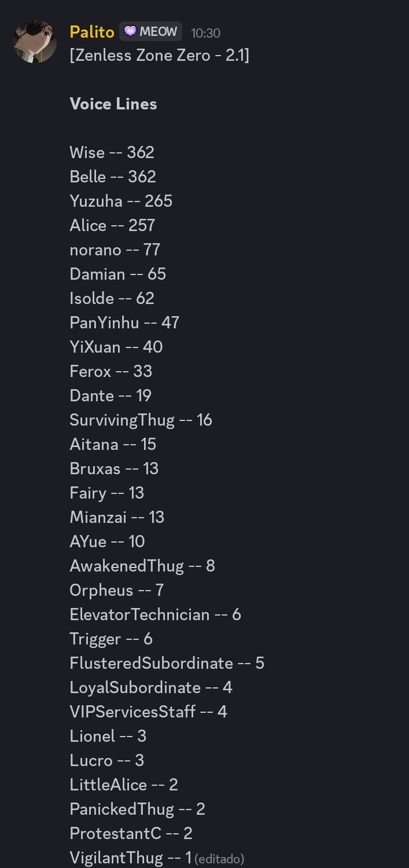Click the Voice Lines bold heading
The image size is (409, 868).
pyautogui.click(x=113, y=104)
